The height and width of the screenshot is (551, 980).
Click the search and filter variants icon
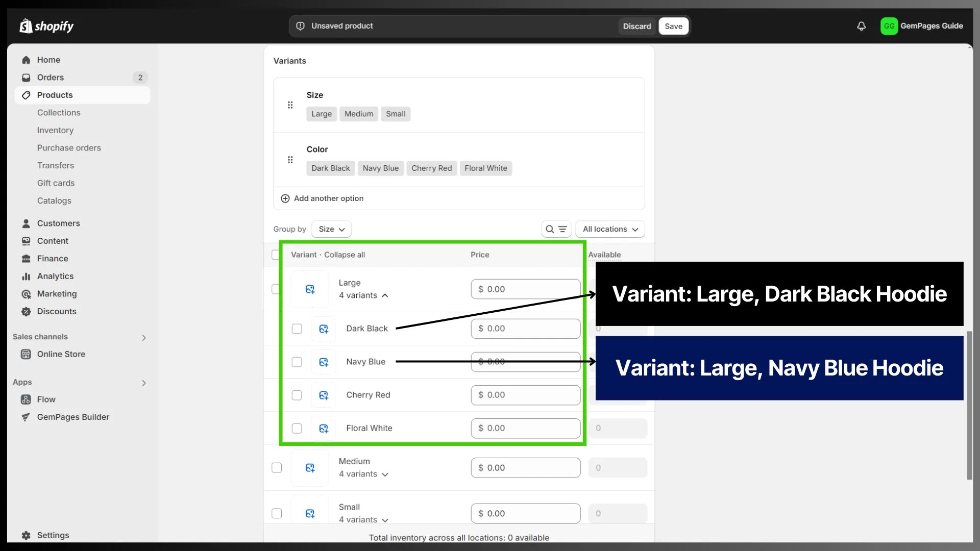pyautogui.click(x=556, y=229)
